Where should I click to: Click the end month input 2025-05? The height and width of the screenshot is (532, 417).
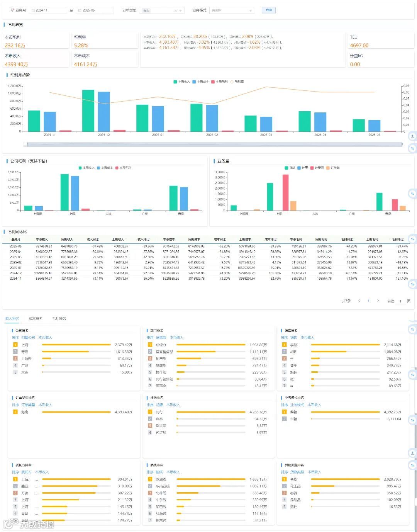(x=95, y=10)
